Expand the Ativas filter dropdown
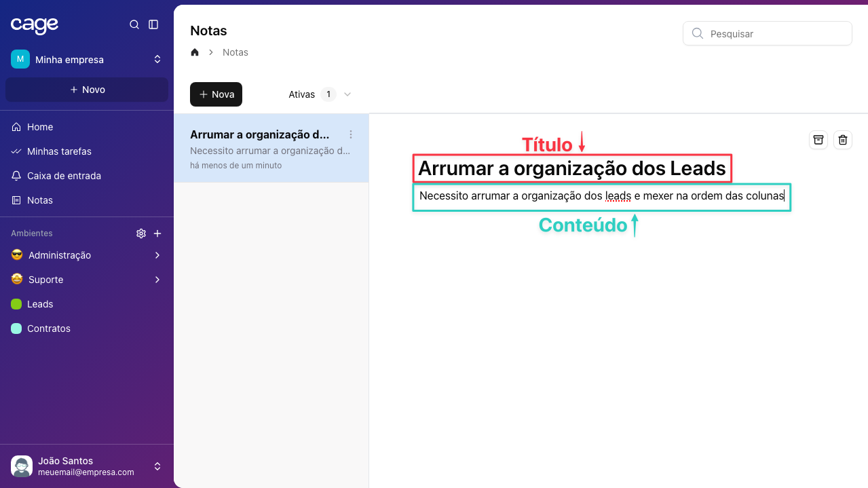This screenshot has height=488, width=868. click(347, 94)
